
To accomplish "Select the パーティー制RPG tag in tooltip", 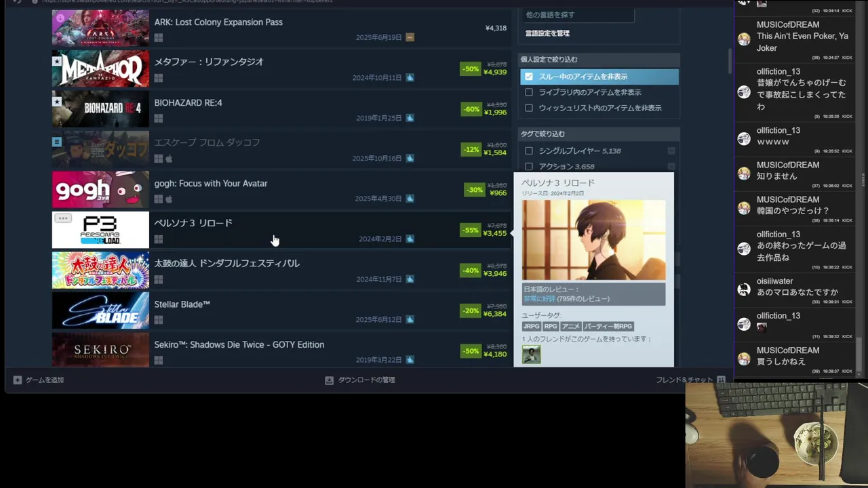I will (608, 326).
